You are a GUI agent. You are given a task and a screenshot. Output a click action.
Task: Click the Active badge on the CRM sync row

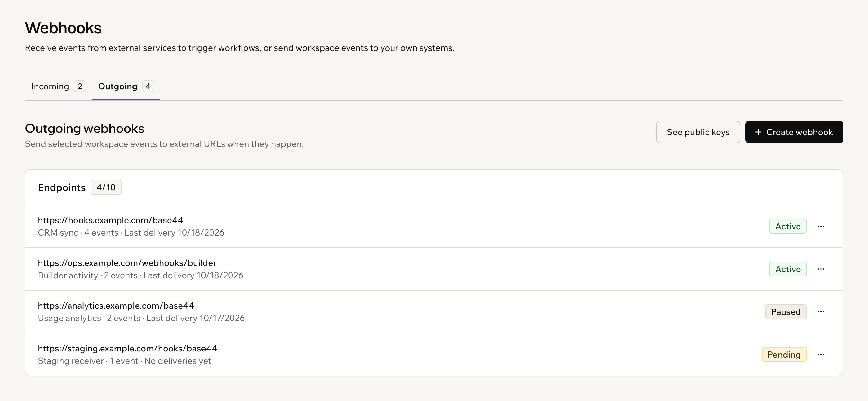[x=788, y=226]
